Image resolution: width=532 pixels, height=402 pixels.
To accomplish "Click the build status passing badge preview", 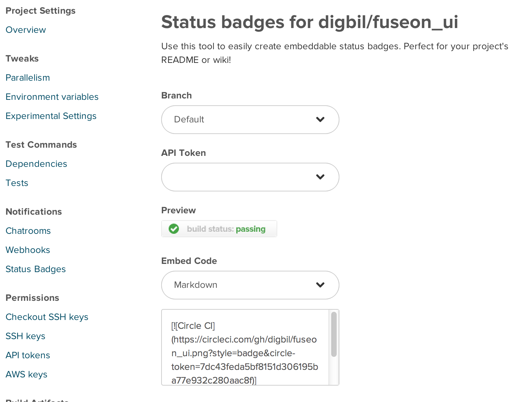I will 219,229.
